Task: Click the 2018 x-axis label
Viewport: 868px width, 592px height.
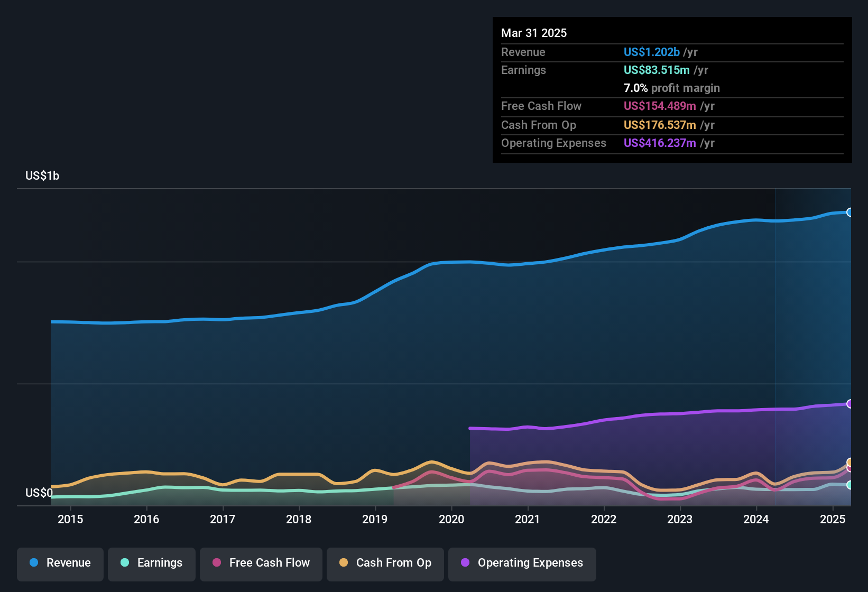Action: [x=299, y=519]
